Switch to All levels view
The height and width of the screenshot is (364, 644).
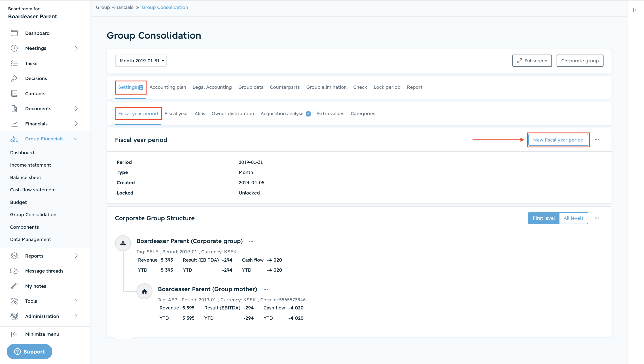[574, 218]
